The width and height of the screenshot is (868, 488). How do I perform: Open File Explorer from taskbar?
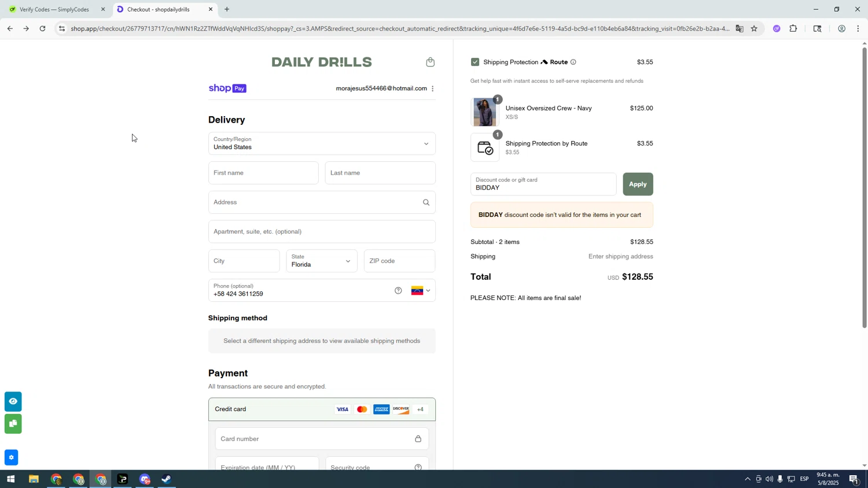[x=34, y=479]
